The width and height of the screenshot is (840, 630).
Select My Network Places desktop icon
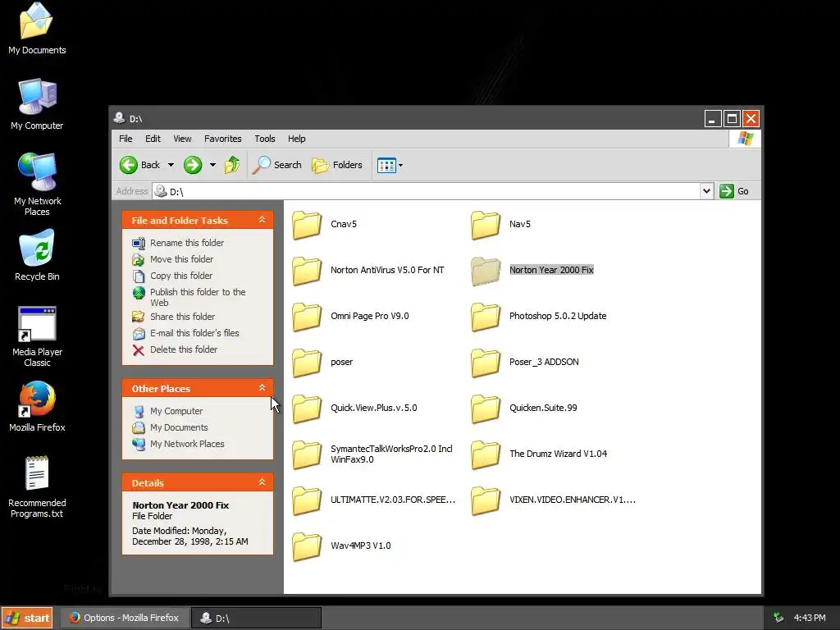pyautogui.click(x=37, y=172)
